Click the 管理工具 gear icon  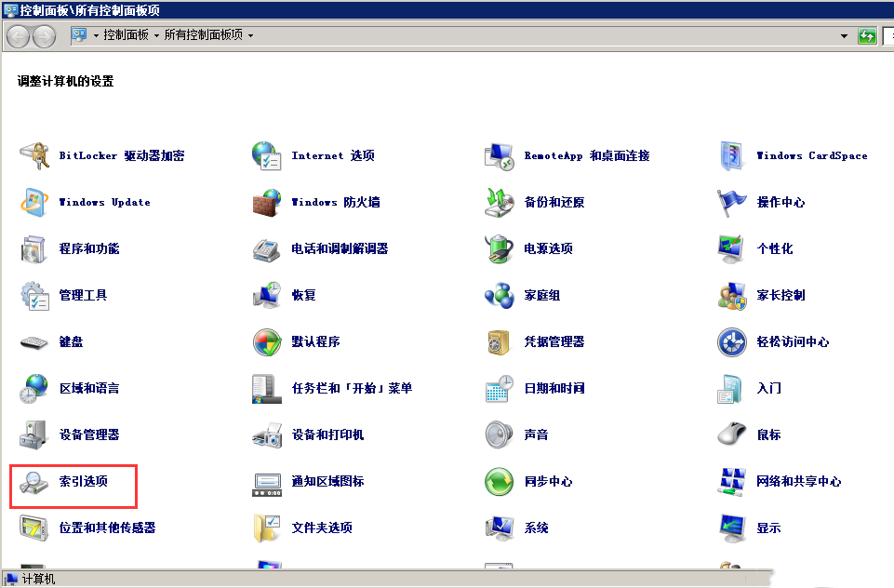(34, 296)
